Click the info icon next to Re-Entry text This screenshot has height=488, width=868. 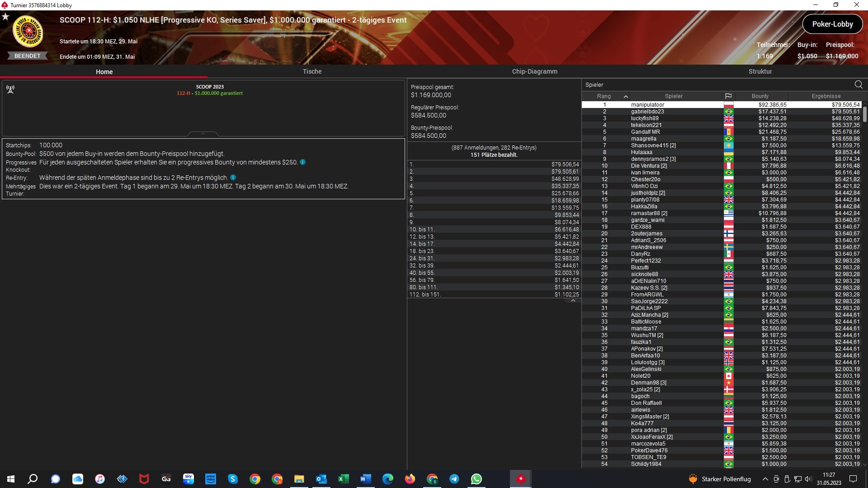point(233,178)
